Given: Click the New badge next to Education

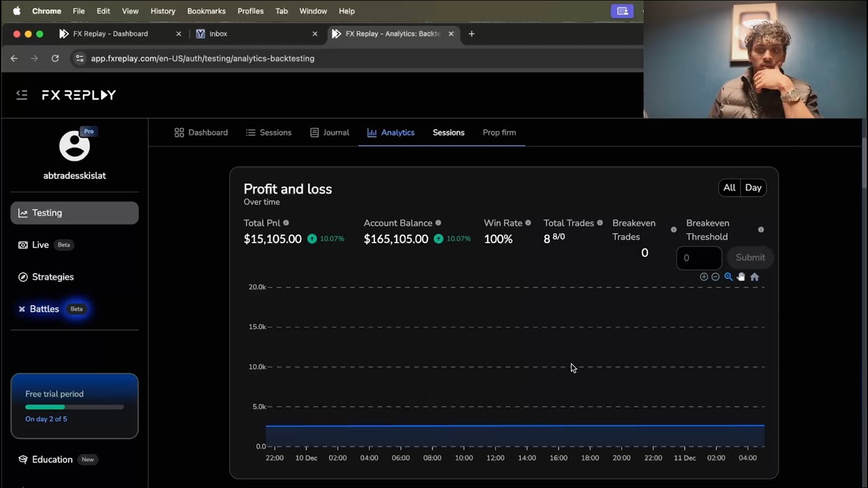Looking at the screenshot, I should (87, 460).
